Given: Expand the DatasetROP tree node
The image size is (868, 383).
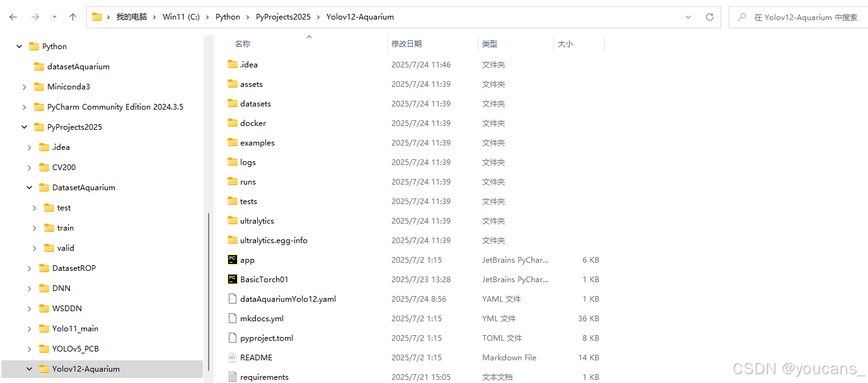Looking at the screenshot, I should [29, 268].
